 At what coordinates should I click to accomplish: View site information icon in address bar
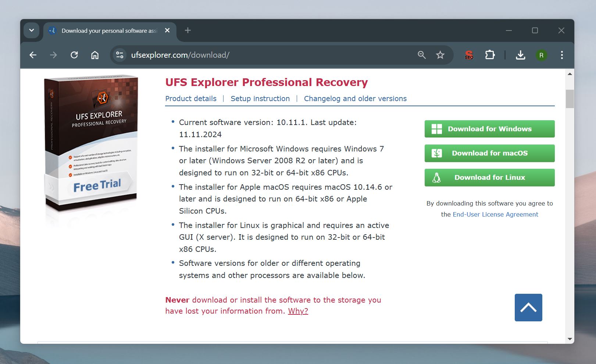click(120, 55)
